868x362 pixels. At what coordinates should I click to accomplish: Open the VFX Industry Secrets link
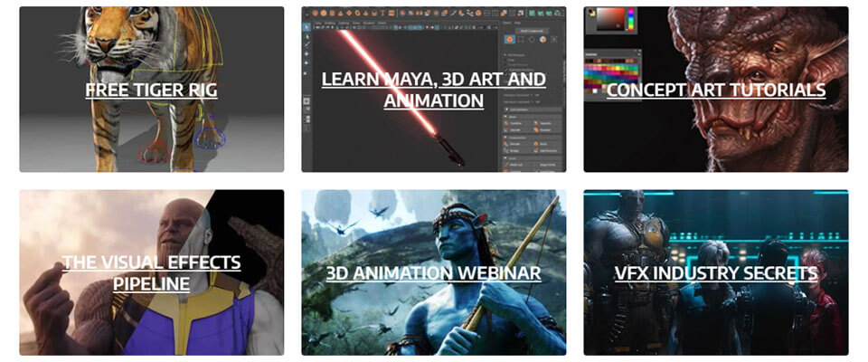[x=716, y=272]
